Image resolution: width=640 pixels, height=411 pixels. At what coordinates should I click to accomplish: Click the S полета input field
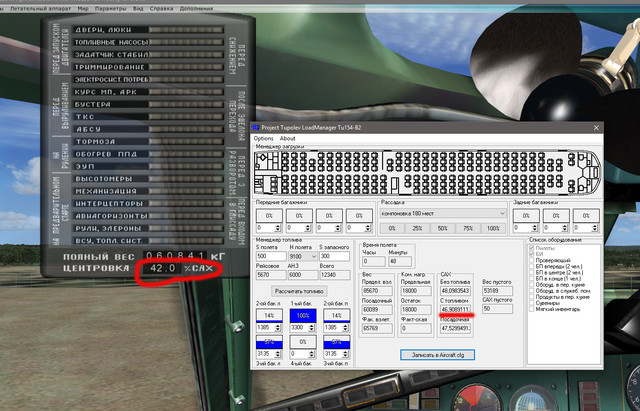[271, 257]
